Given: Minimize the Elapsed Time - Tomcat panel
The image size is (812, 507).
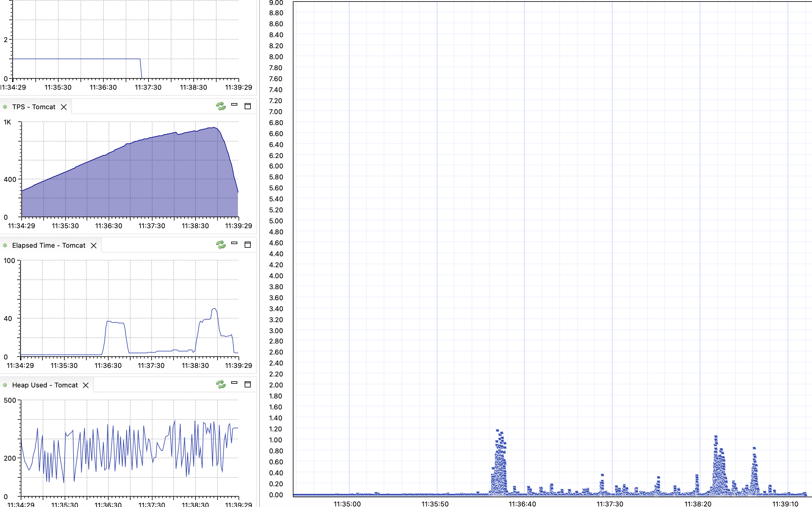Looking at the screenshot, I should click(234, 243).
